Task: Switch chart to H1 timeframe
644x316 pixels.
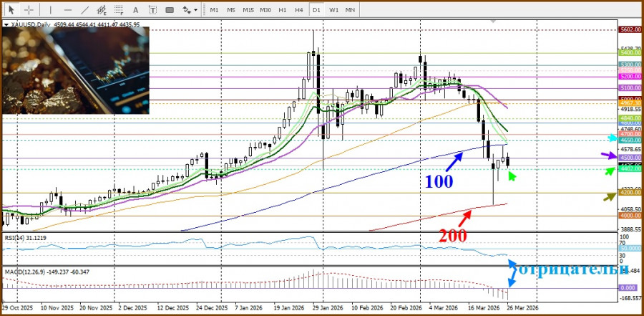Action: (282, 10)
